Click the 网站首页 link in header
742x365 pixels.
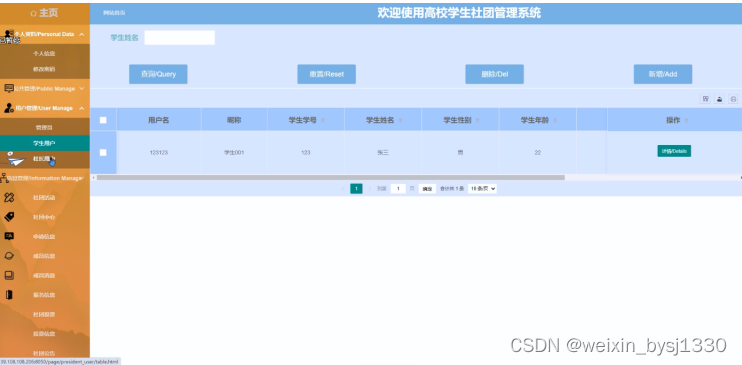click(x=114, y=13)
